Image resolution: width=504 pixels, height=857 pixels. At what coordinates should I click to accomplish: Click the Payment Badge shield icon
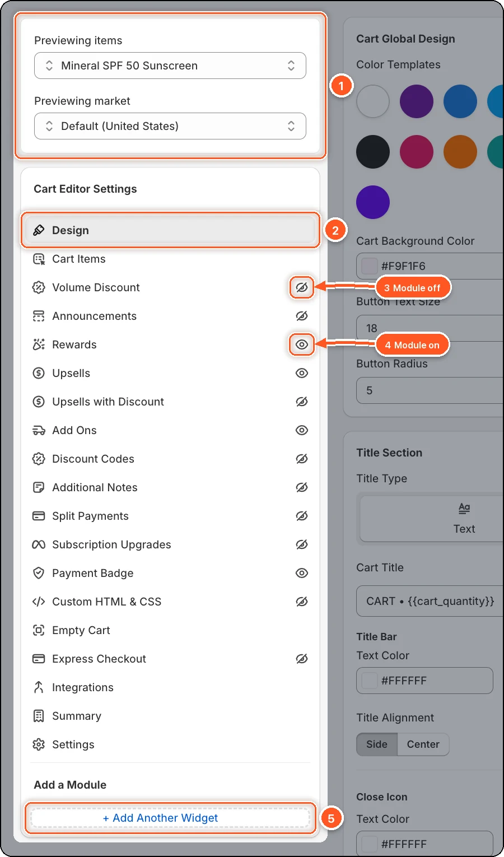click(39, 573)
